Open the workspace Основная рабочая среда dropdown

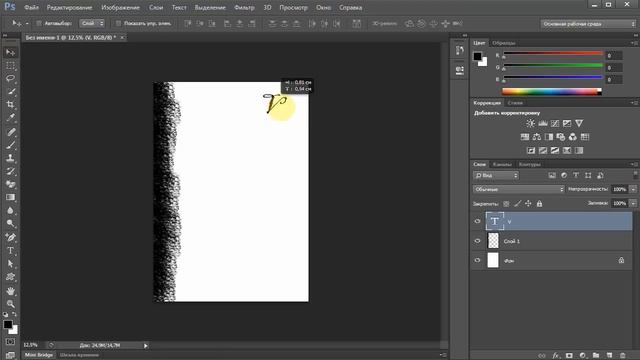click(x=588, y=24)
